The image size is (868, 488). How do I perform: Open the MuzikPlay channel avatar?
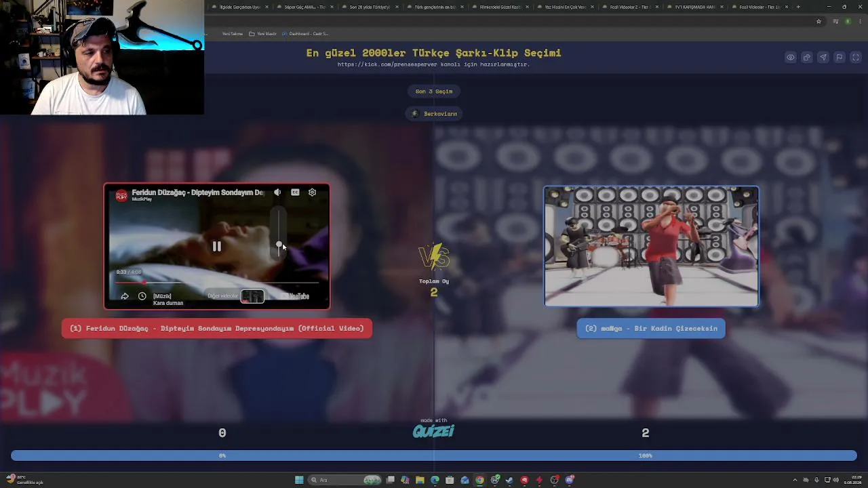[121, 195]
